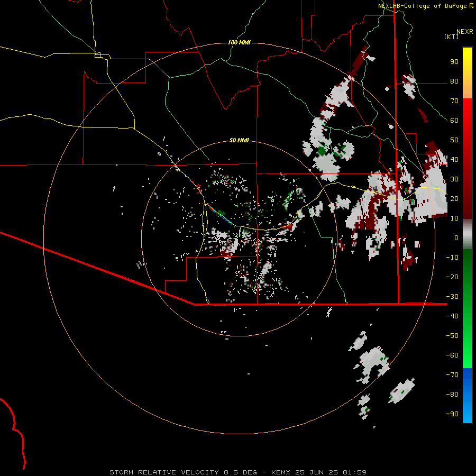Click the 80 value on the velocity scale
The image size is (476, 476).
[454, 81]
